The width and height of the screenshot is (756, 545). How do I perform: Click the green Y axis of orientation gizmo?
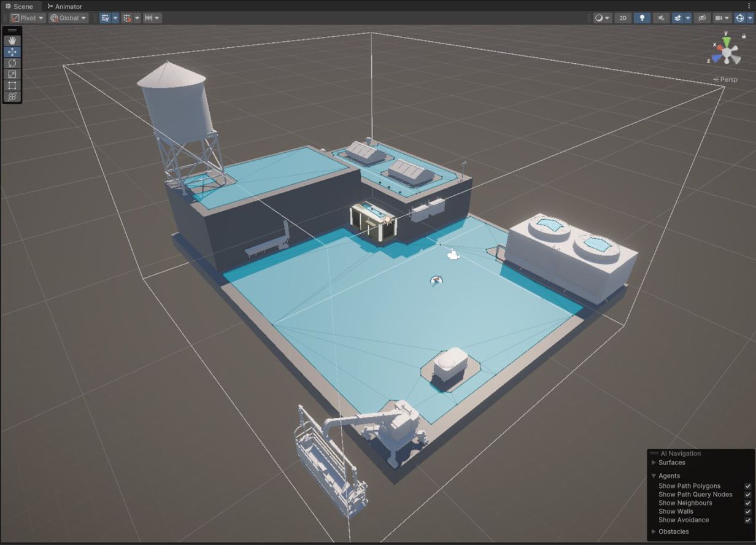(727, 41)
